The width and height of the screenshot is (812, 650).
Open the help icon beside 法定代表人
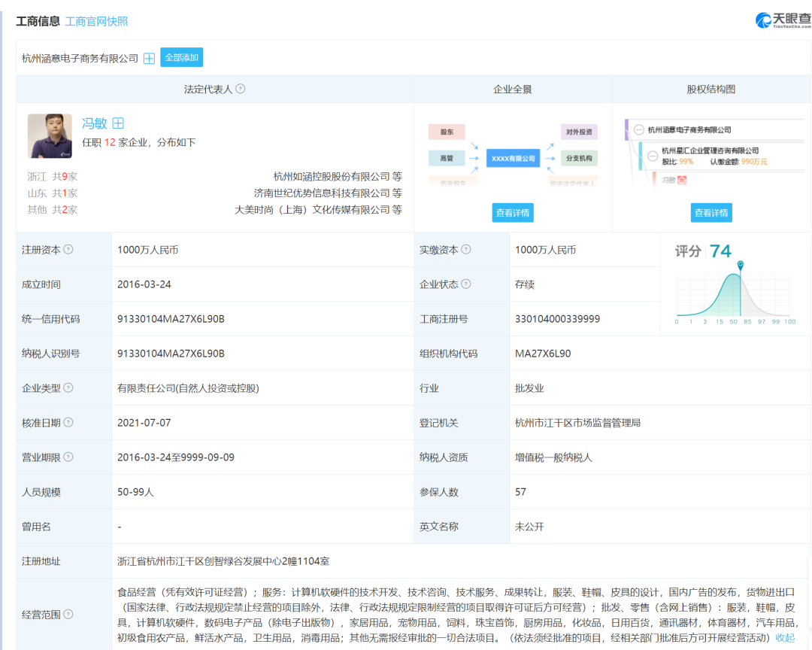click(x=241, y=89)
